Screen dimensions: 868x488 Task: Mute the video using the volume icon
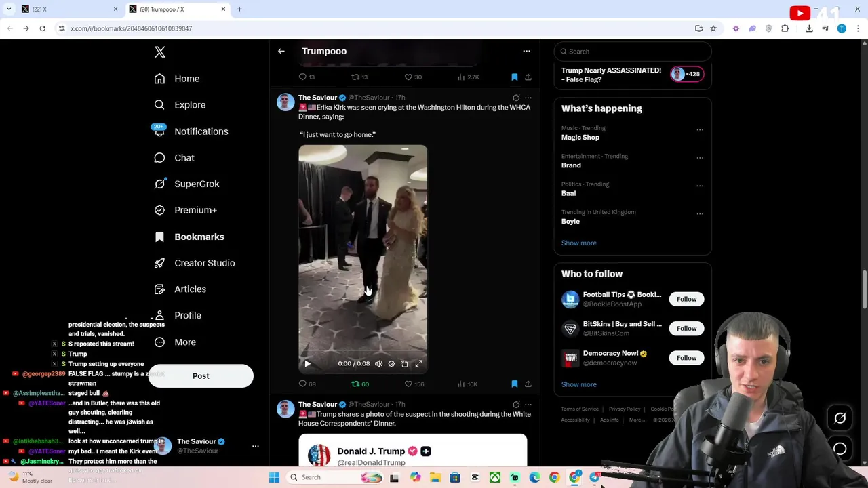378,364
